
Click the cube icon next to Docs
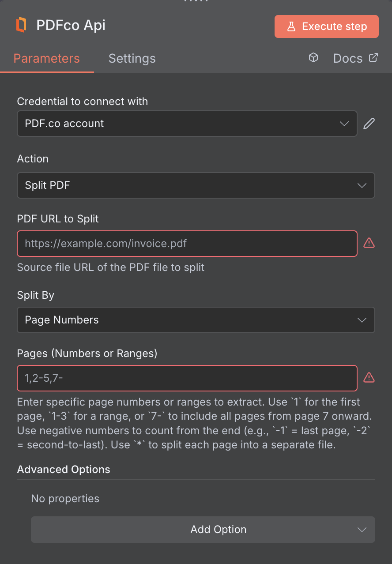pyautogui.click(x=313, y=58)
